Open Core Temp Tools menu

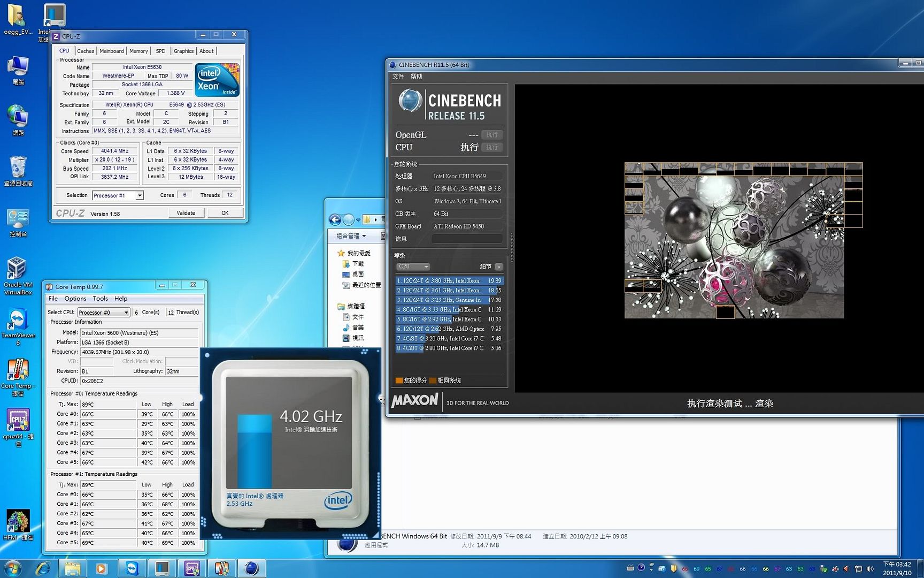click(100, 299)
